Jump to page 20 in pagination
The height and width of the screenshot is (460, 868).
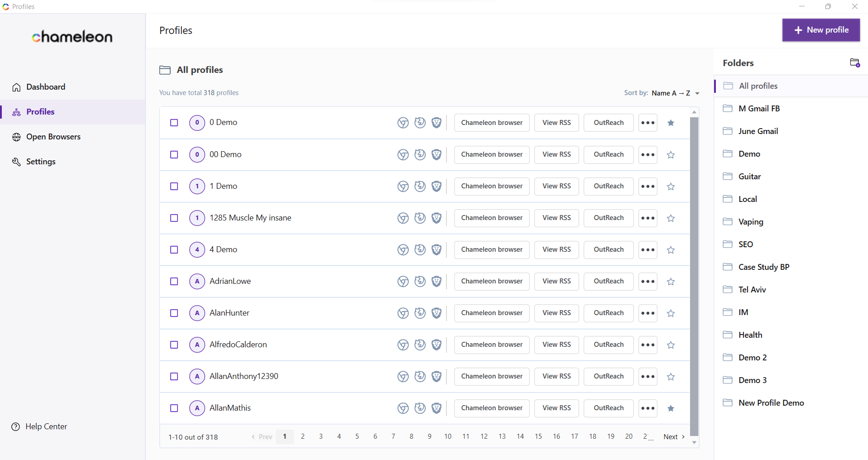(629, 436)
